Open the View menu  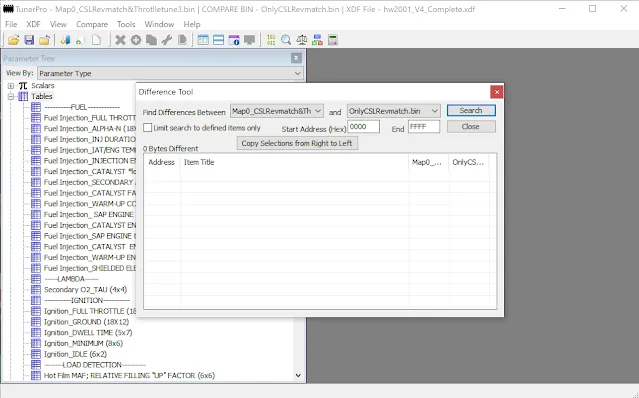coord(58,24)
